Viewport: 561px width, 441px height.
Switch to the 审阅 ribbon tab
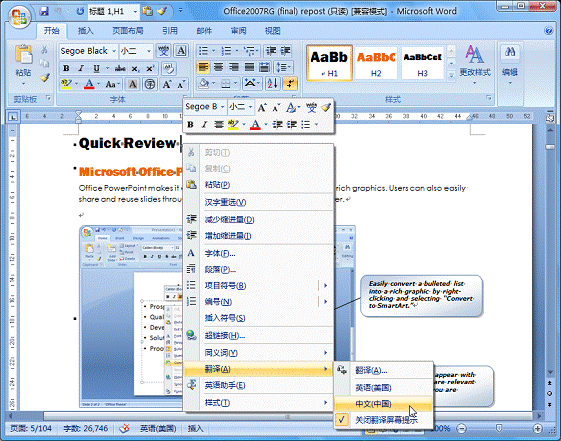pyautogui.click(x=238, y=31)
